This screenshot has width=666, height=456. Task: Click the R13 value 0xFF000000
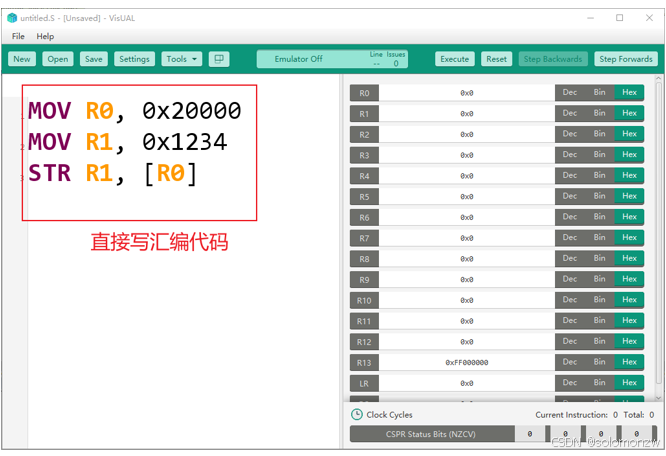point(466,363)
